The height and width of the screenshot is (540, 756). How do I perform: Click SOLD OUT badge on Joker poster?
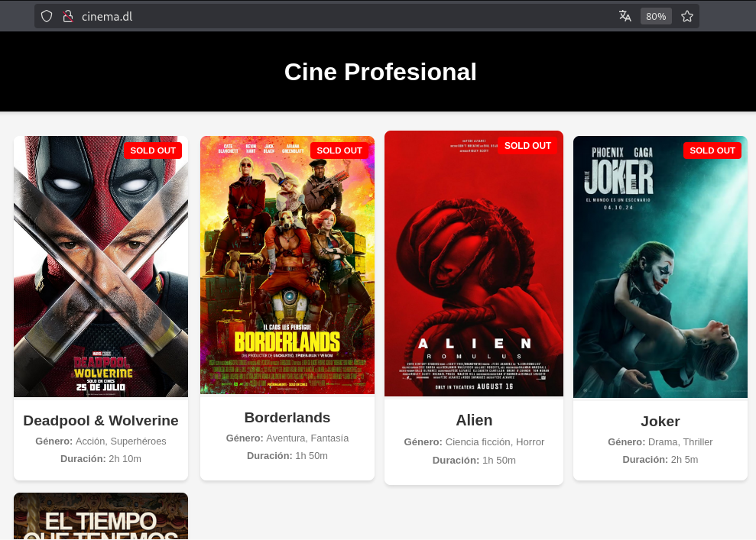click(x=712, y=150)
